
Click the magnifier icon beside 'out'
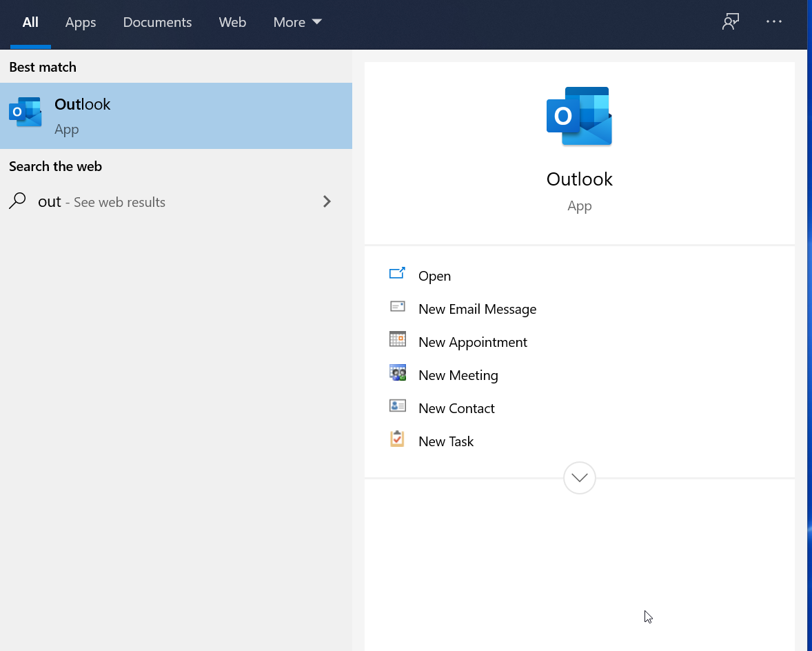[18, 201]
